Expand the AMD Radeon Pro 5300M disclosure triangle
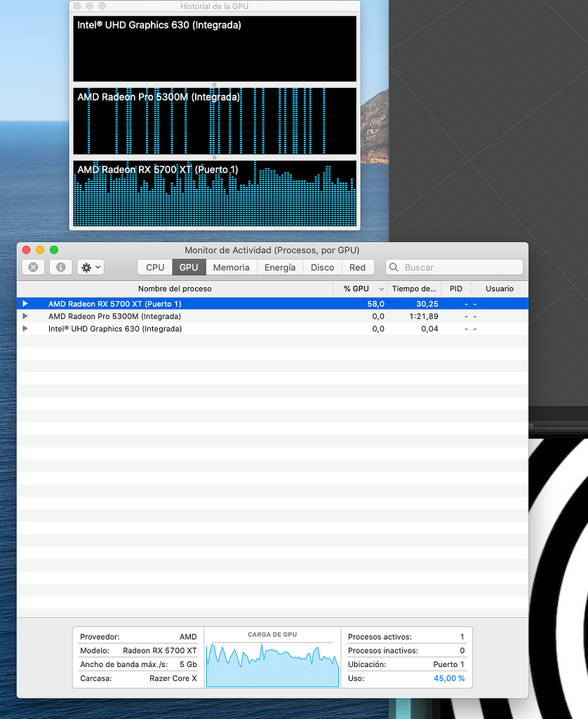The image size is (588, 719). (x=25, y=316)
